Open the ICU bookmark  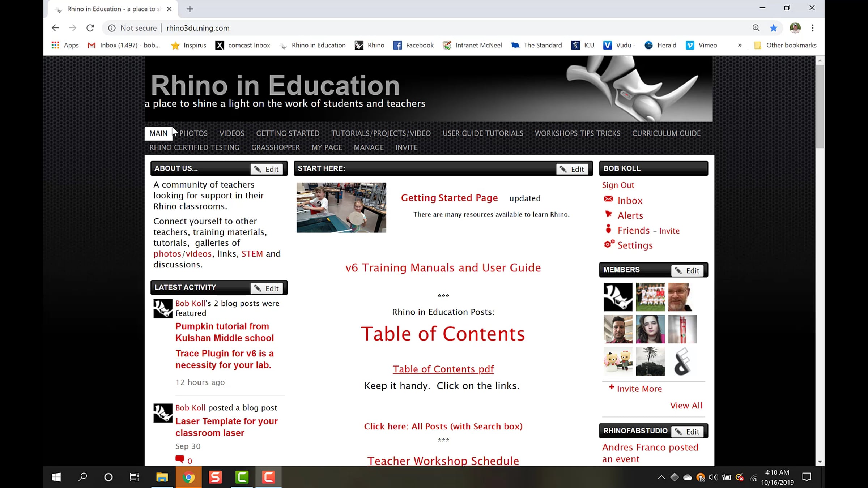(x=583, y=45)
